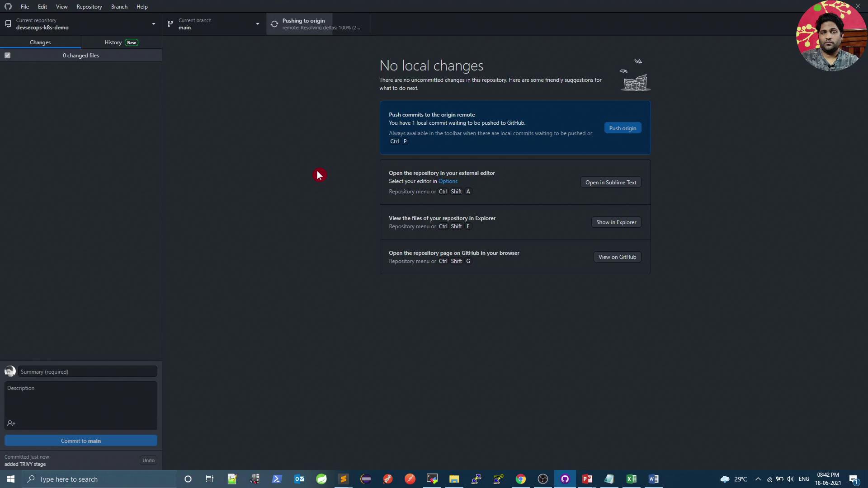The image size is (868, 488).
Task: Click the user avatar beside Summary field
Action: coord(10,371)
